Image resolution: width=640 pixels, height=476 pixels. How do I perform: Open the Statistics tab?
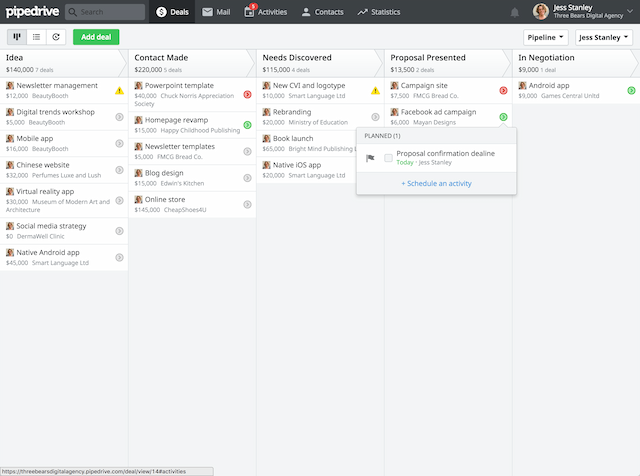[x=379, y=12]
